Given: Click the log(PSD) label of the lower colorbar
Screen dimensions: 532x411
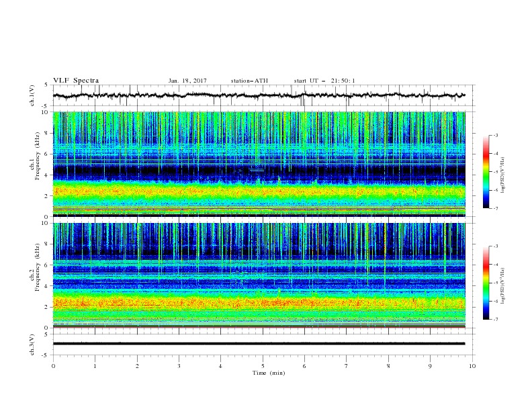Looking at the screenshot, I should point(503,285).
